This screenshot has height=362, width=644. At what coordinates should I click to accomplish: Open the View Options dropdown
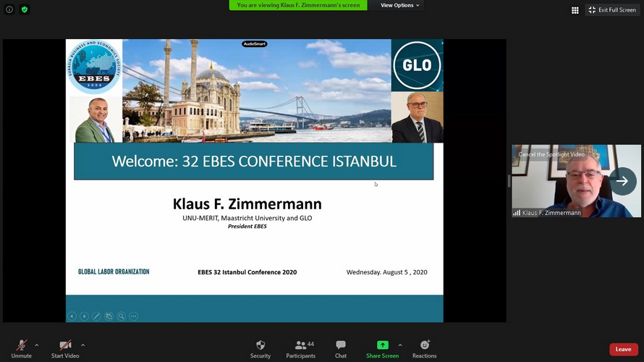399,5
